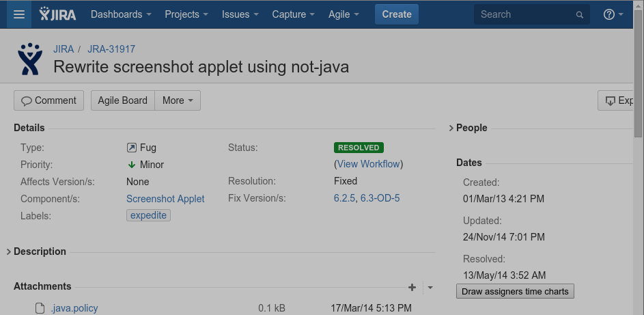Open the attachments options dropdown arrow

click(x=430, y=287)
